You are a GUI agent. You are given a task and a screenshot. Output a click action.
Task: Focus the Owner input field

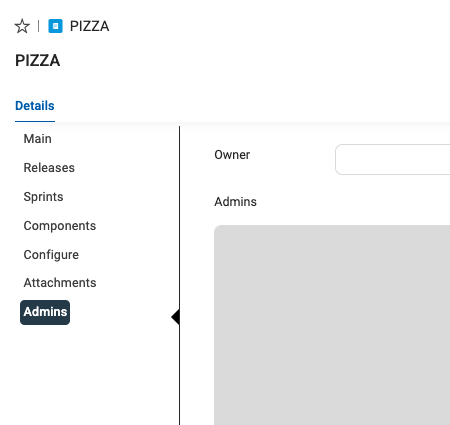tap(393, 159)
